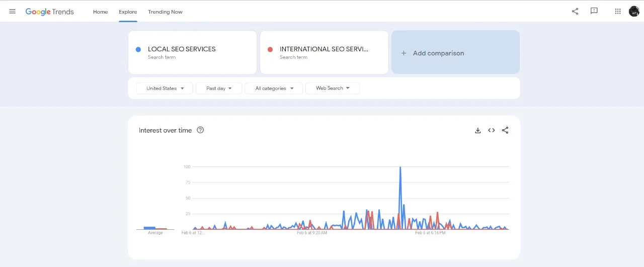The width and height of the screenshot is (644, 267).
Task: Click the blue Average bar
Action: pyautogui.click(x=149, y=228)
